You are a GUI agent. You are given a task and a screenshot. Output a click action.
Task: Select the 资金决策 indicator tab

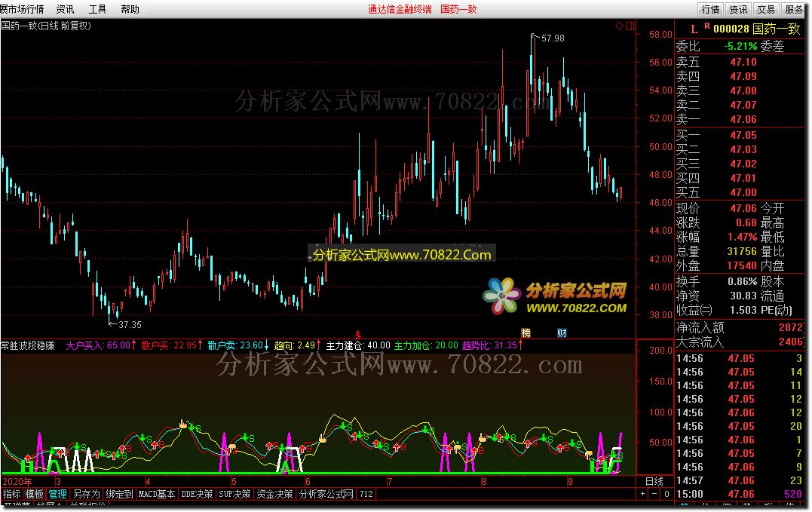tap(274, 494)
